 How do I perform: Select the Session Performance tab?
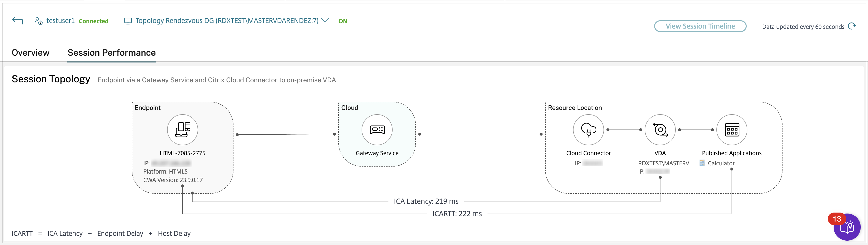click(111, 53)
